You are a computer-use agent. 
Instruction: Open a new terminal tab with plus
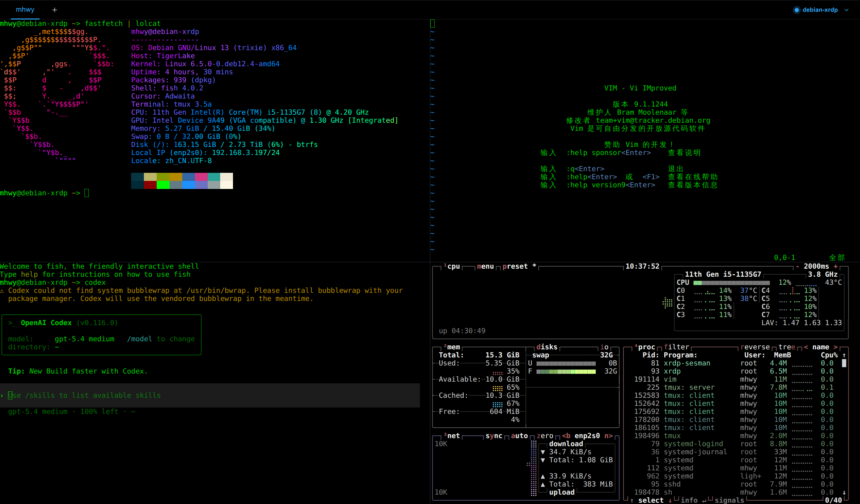54,10
